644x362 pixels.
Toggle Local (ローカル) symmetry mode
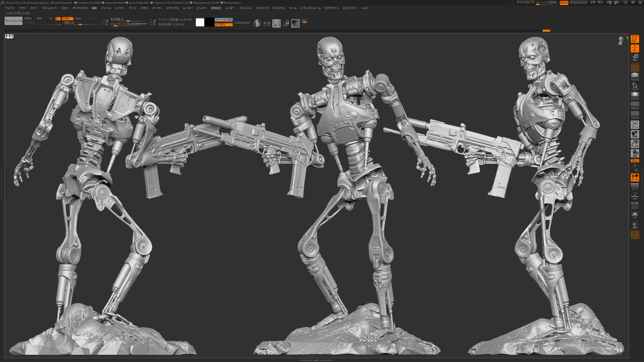click(634, 177)
